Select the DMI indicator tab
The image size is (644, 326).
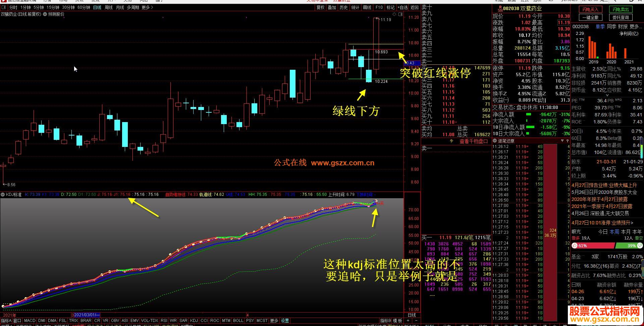tap(42, 321)
